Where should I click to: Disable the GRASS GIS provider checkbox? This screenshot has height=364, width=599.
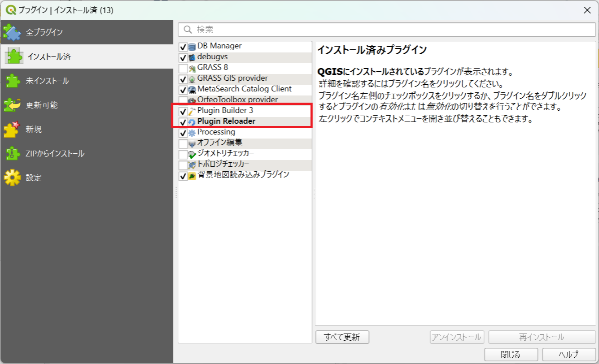183,79
